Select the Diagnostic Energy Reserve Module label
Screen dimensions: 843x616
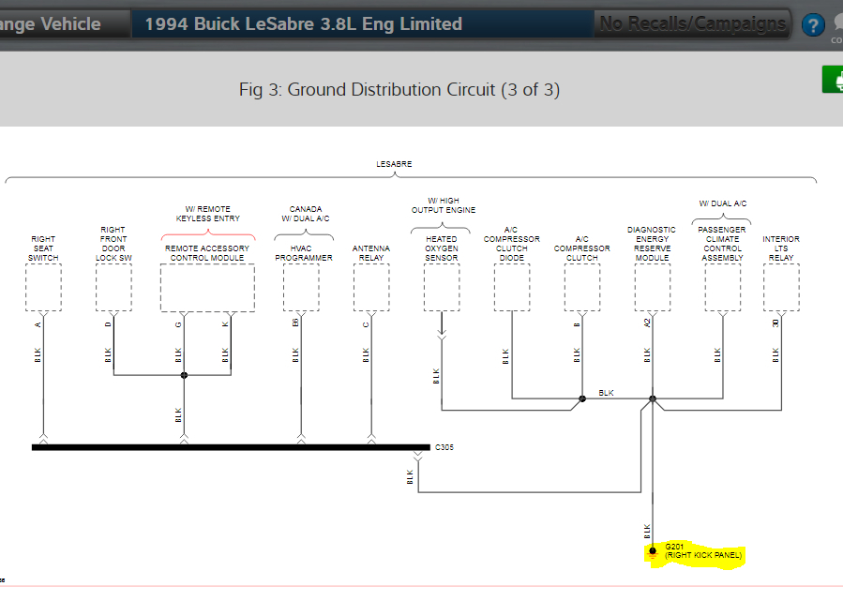point(652,244)
